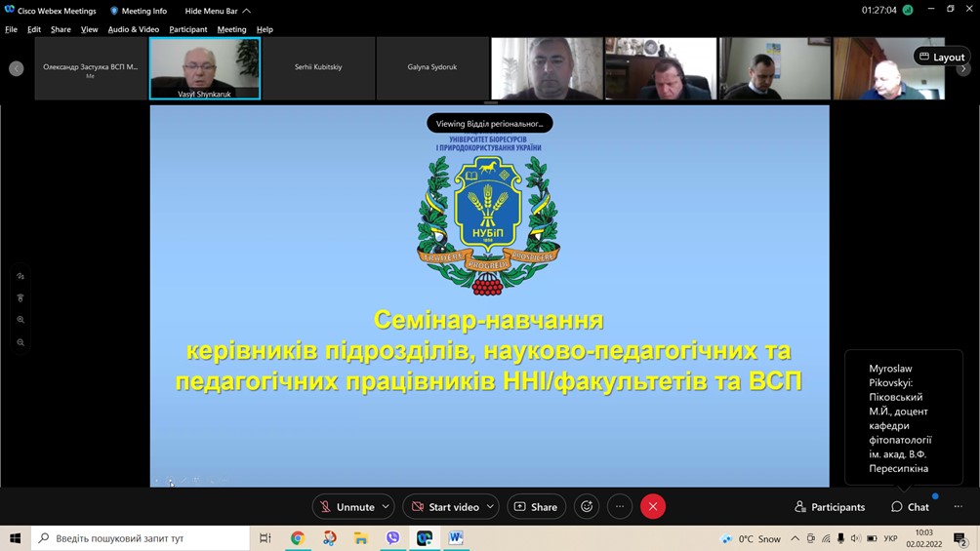Select Galyna Sydoruk participant tile
980x551 pixels.
point(431,68)
